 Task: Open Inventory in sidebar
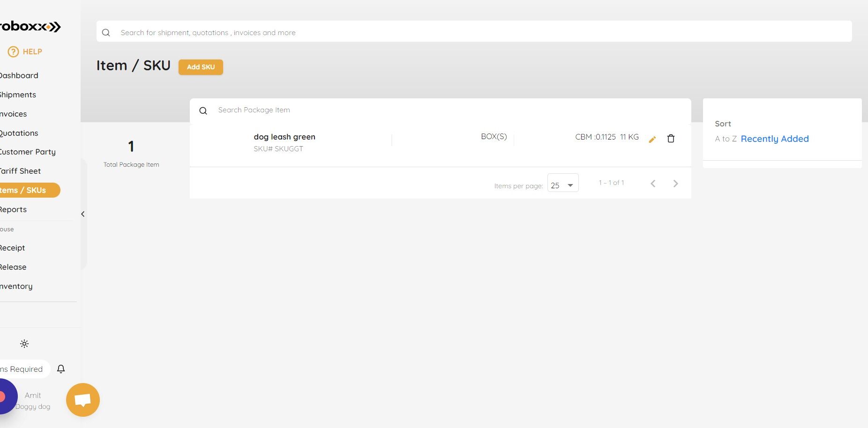pyautogui.click(x=16, y=286)
